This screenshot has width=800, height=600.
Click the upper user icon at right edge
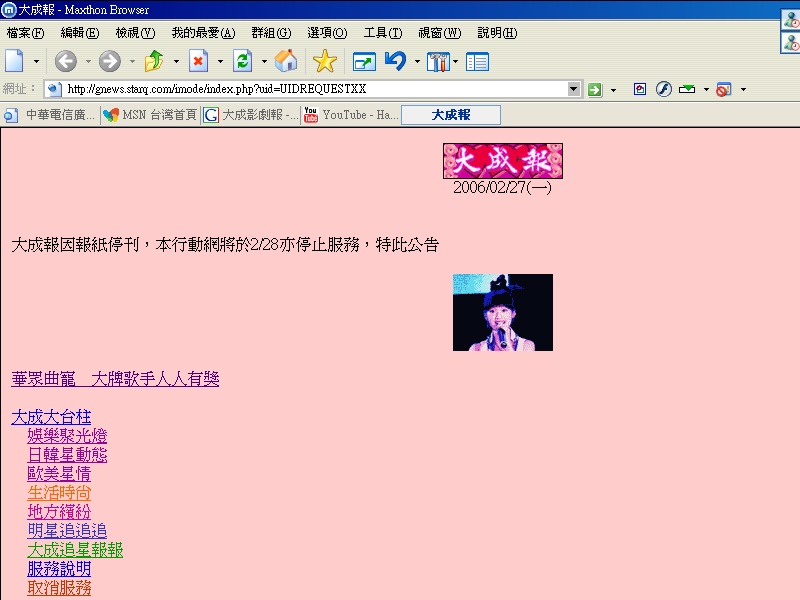click(790, 21)
